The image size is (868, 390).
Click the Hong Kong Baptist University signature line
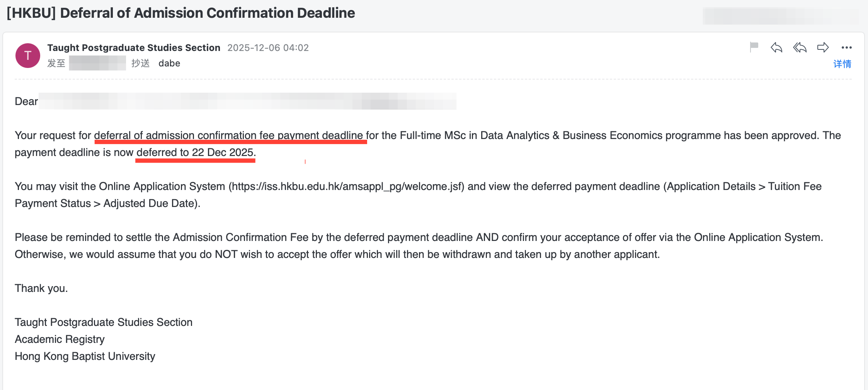click(85, 356)
